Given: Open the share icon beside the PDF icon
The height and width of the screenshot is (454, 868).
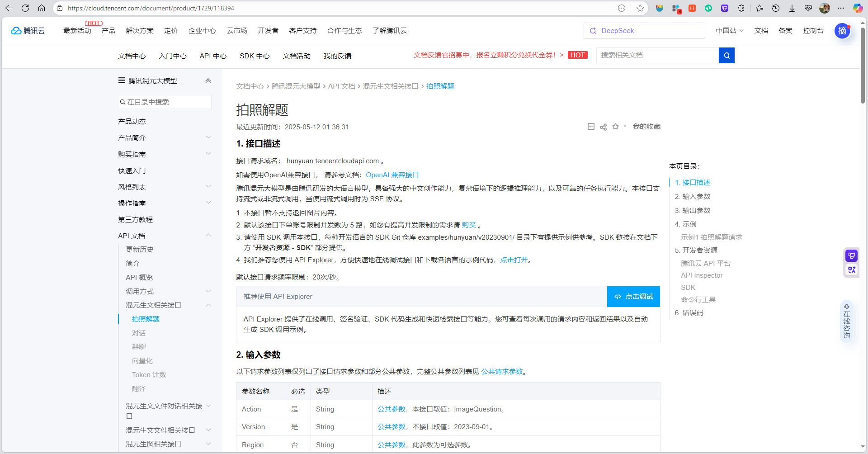Looking at the screenshot, I should 603,127.
